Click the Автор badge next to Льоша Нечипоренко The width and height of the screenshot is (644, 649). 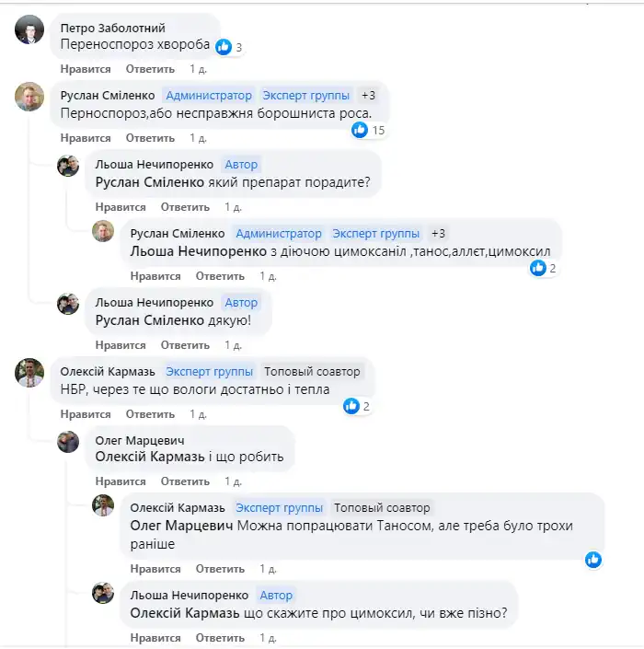pos(242,165)
